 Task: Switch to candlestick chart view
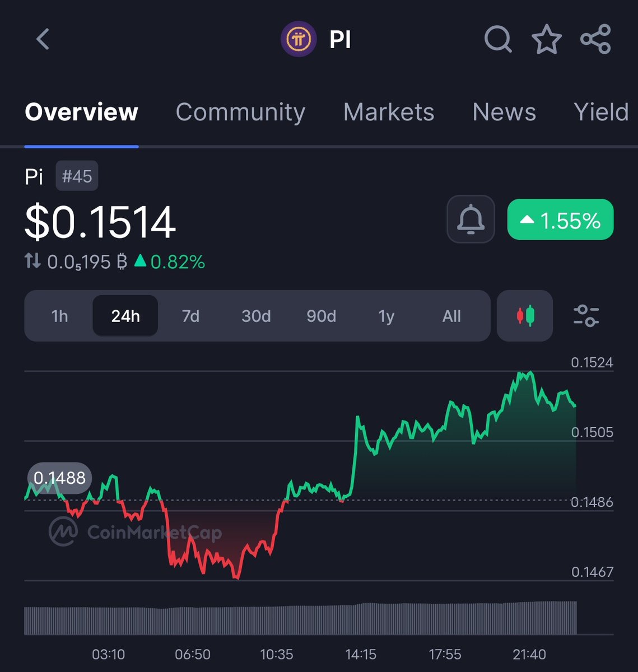pos(525,316)
